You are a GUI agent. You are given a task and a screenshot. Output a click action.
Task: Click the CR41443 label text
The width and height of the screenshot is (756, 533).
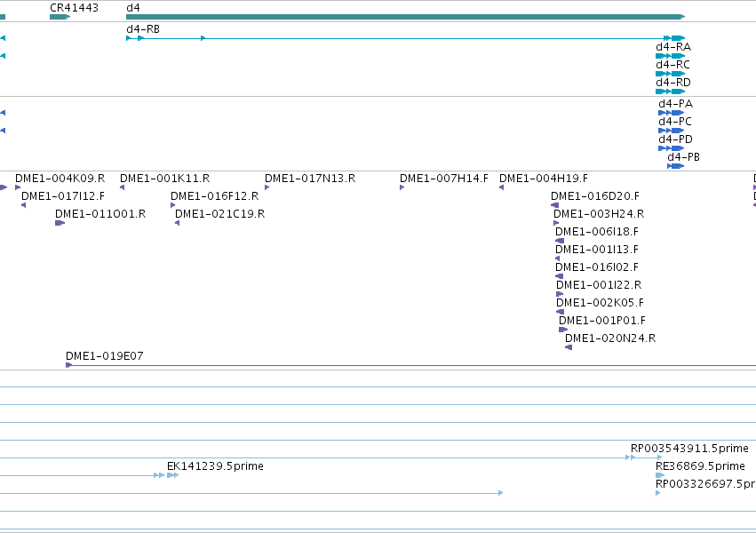75,8
